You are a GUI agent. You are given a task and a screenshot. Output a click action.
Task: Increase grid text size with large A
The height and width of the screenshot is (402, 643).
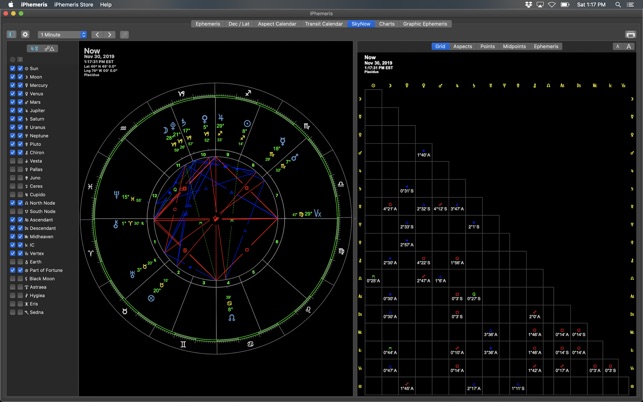click(629, 46)
